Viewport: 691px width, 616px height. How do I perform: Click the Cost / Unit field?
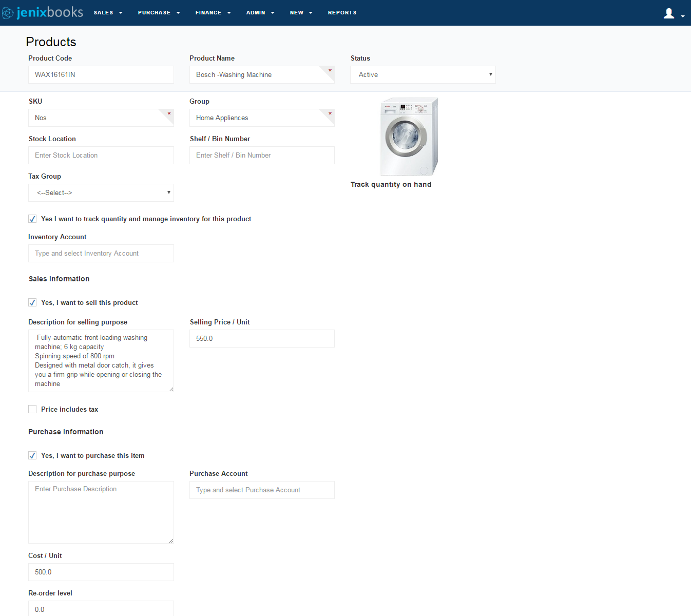click(101, 572)
